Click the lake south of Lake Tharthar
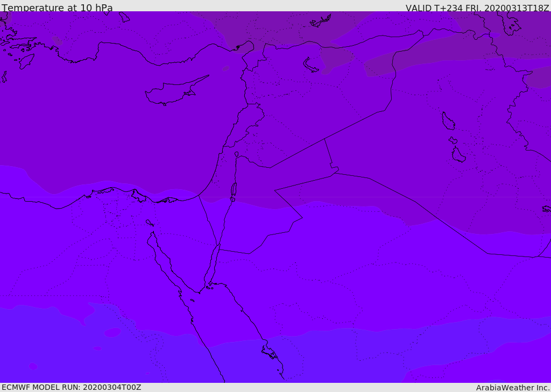551x392 pixels. [x=458, y=155]
